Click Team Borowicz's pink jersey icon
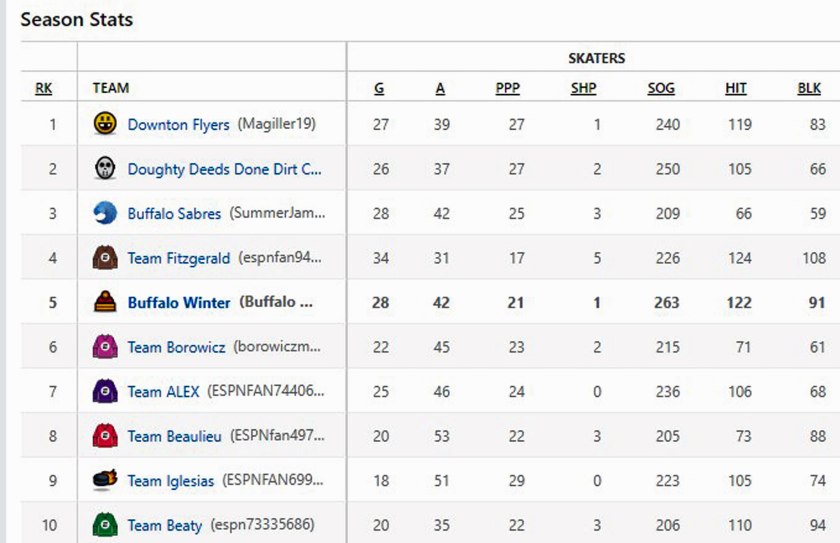The width and height of the screenshot is (840, 543). coord(104,347)
